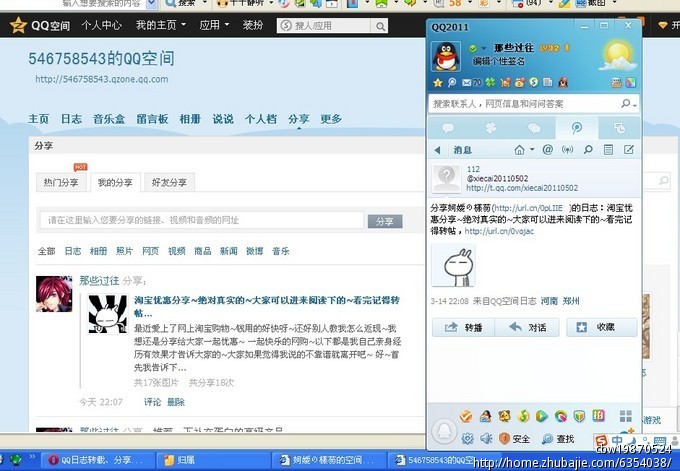The image size is (680, 471).
Task: Click 对话 reply button
Action: click(527, 327)
